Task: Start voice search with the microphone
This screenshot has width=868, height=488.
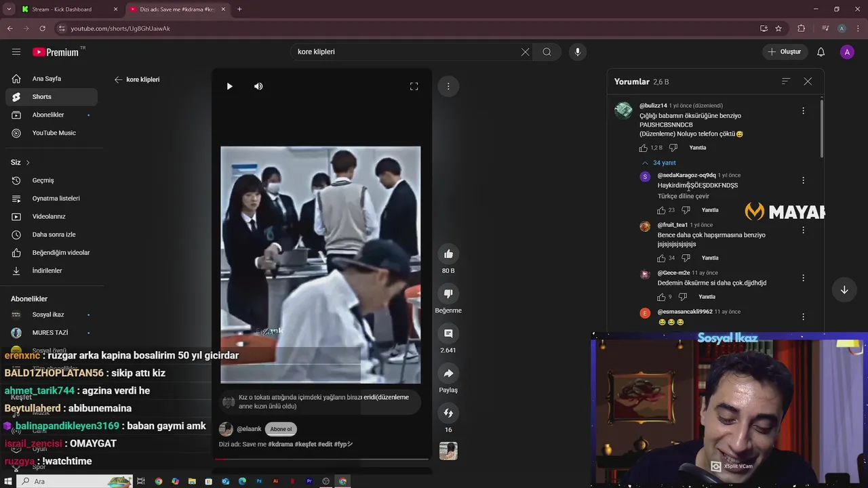Action: pos(578,52)
